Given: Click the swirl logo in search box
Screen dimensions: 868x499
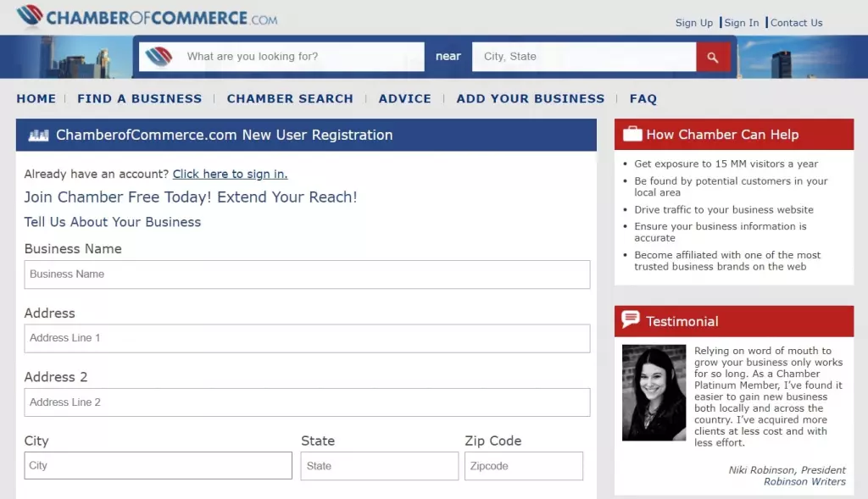Looking at the screenshot, I should tap(159, 57).
